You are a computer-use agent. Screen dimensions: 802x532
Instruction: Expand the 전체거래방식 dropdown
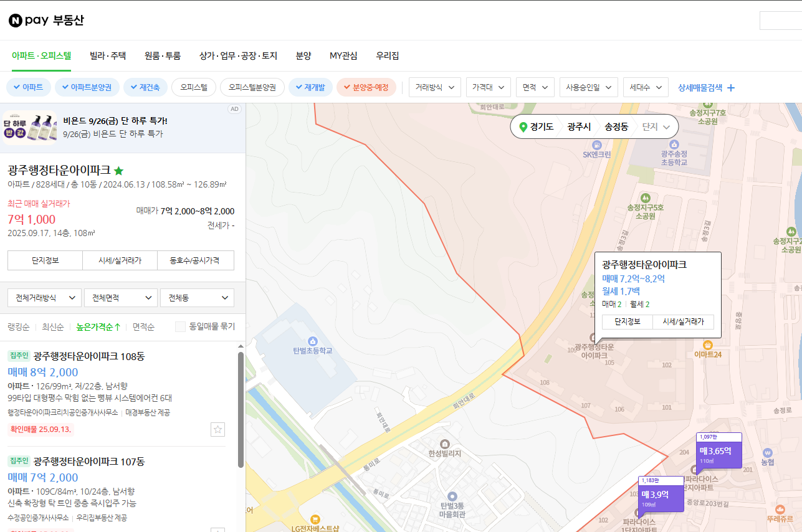tap(44, 298)
